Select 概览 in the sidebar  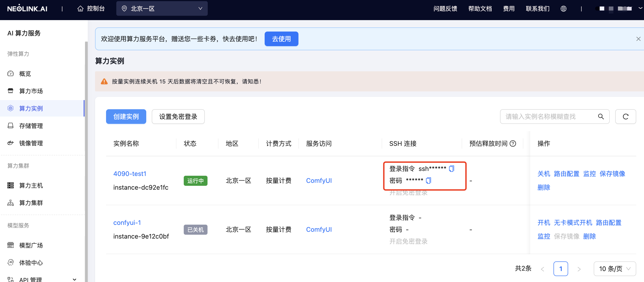(43, 74)
